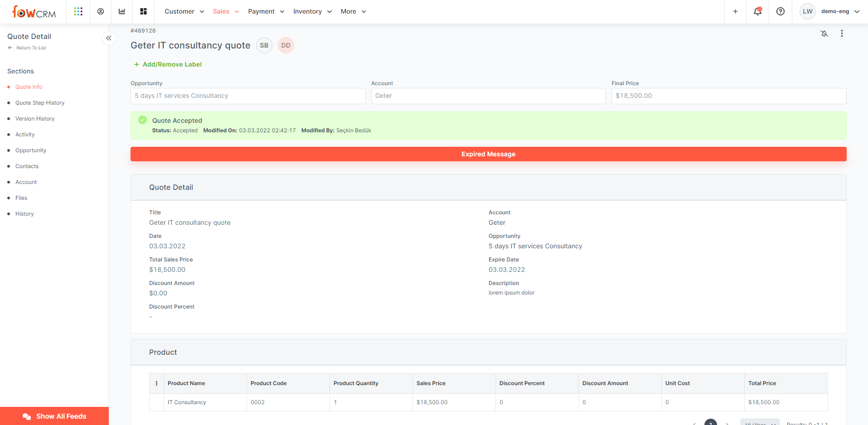The image size is (868, 425).
Task: Go to Quote Info section
Action: point(29,87)
